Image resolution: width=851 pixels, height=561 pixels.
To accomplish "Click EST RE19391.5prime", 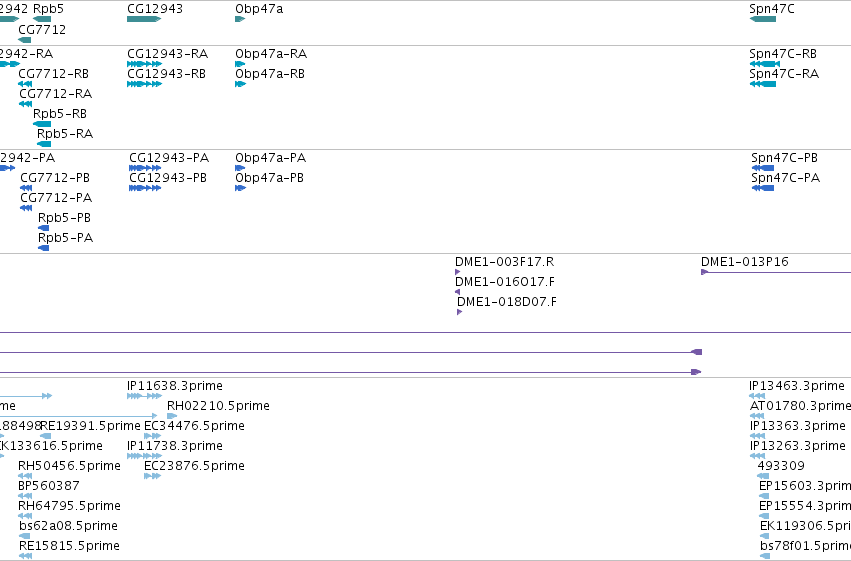I will 46,436.
